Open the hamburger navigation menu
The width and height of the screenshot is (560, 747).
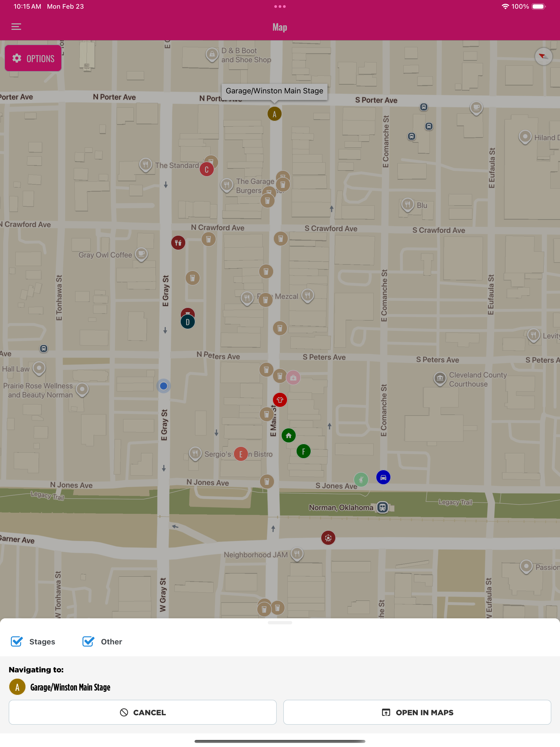[16, 27]
